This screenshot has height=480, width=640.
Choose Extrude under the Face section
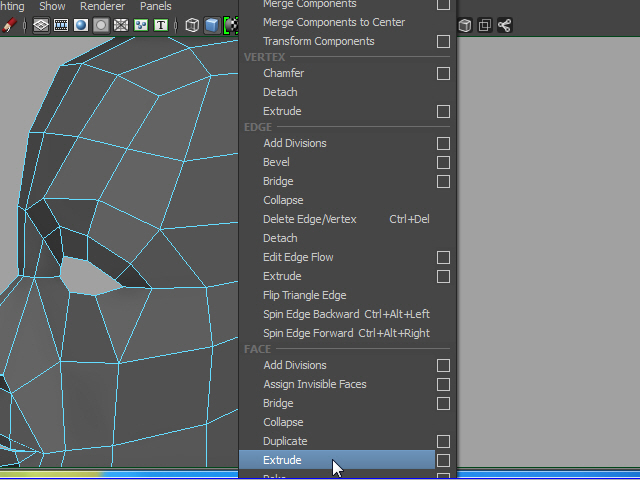[x=282, y=461]
